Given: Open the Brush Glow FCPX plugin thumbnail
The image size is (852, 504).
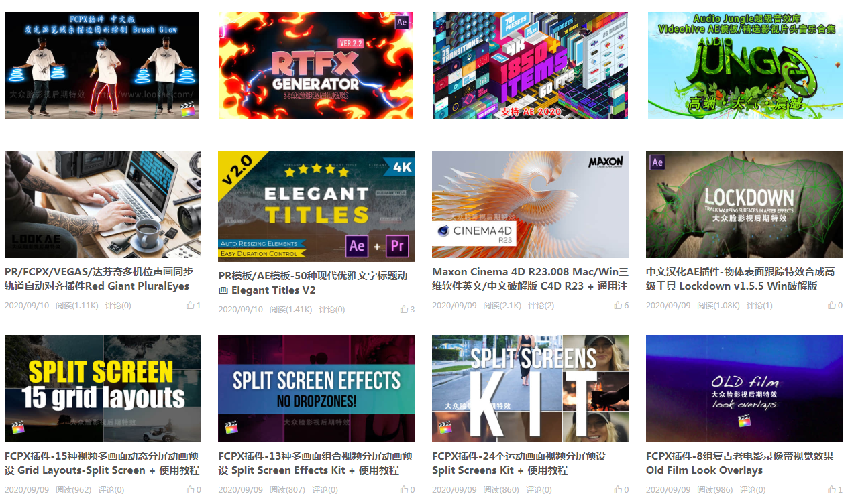Looking at the screenshot, I should tap(102, 65).
